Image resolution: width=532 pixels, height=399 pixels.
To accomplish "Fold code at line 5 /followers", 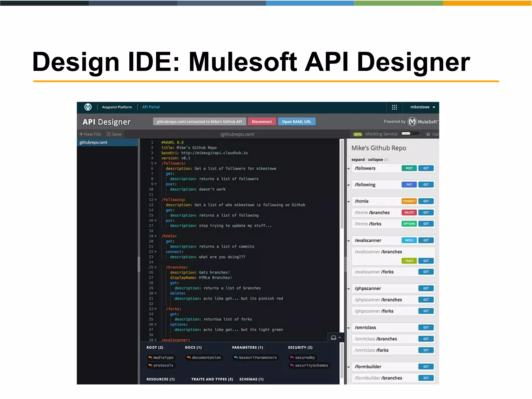I will point(156,163).
